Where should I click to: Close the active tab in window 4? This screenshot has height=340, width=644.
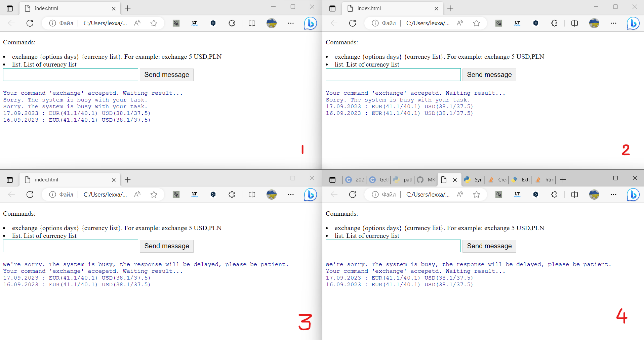(455, 180)
